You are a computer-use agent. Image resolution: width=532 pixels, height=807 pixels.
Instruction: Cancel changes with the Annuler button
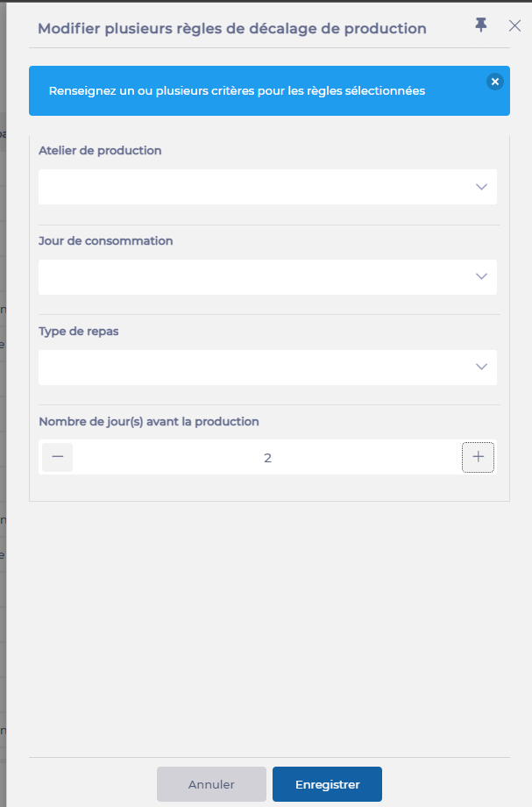click(211, 784)
